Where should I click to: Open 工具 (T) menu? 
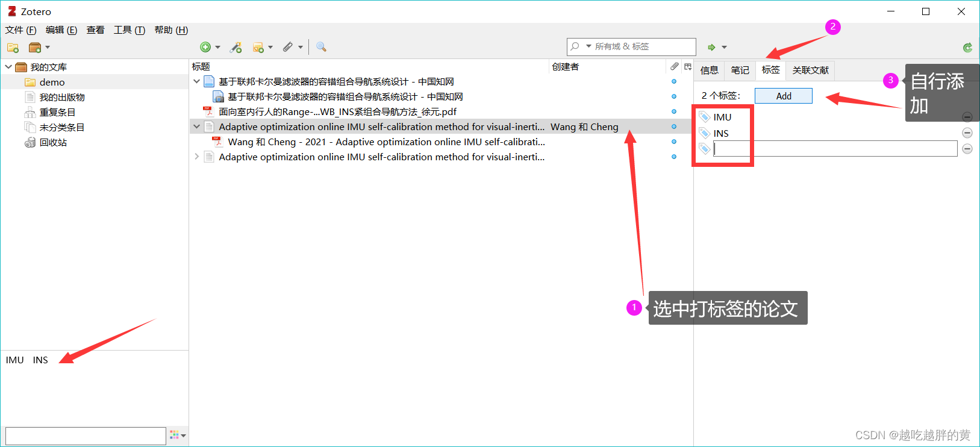[x=130, y=30]
